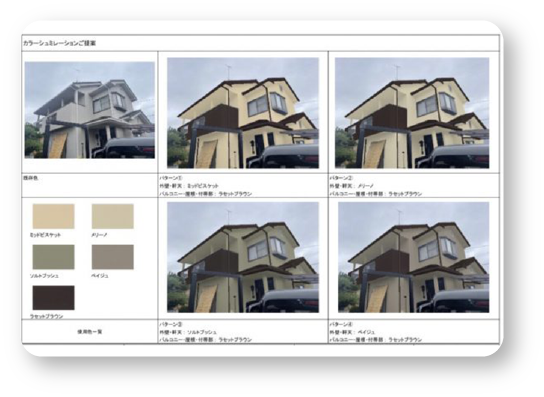Click the 使用色一覧 label
Viewport: 544px width, 397px height.
90,332
